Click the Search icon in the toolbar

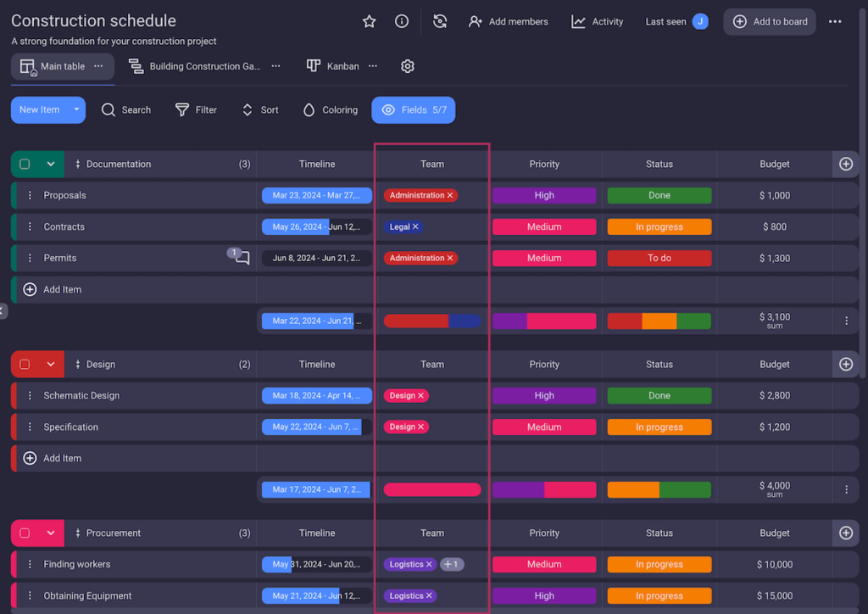coord(108,109)
